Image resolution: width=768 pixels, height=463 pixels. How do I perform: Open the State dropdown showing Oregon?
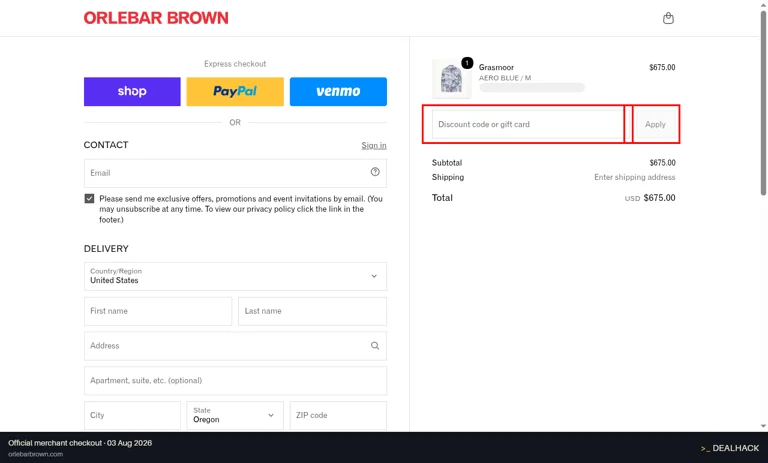[235, 415]
